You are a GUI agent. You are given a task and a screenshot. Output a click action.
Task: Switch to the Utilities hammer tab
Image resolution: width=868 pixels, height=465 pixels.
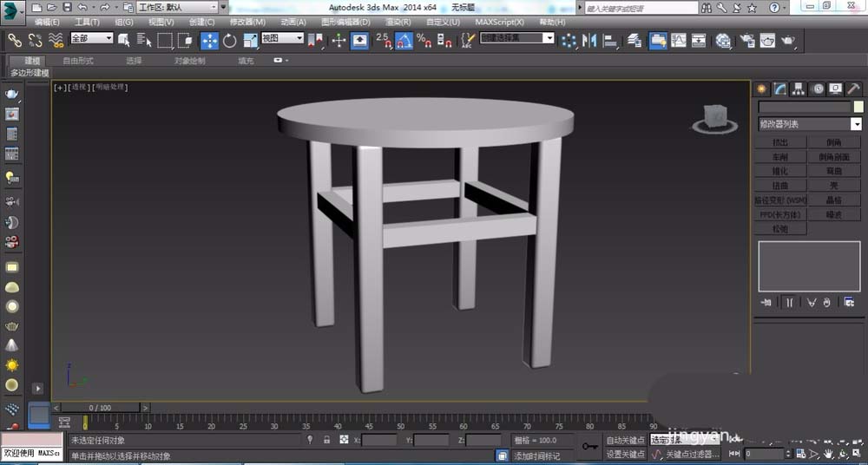(x=854, y=89)
